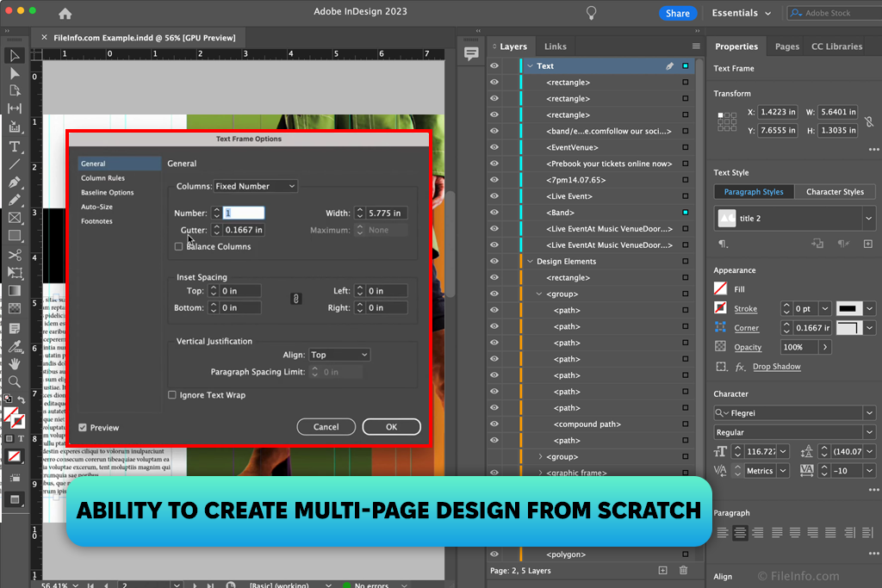Select the Selection tool arrow
The image size is (882, 588).
15,56
